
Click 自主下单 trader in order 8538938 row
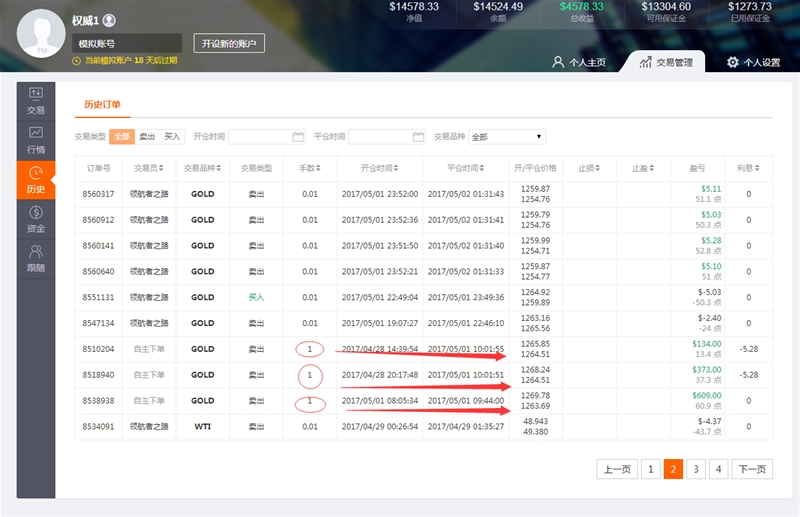(x=149, y=401)
